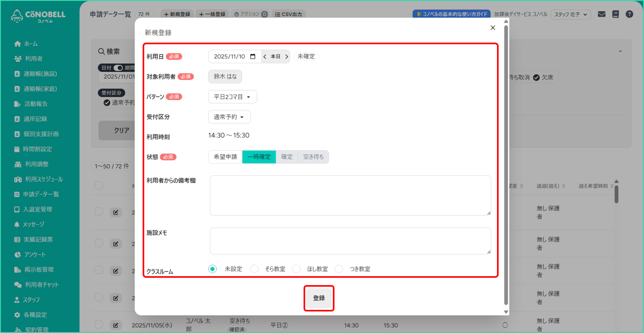644x333 pixels.
Task: Click the 未確定 button next to date
Action: 306,56
